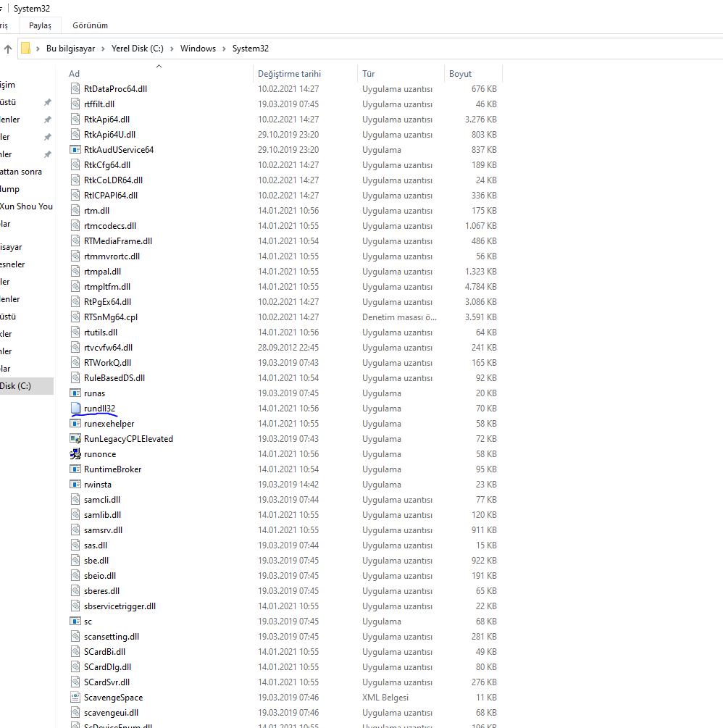
Task: Sort by Değiştirme tarihi column header
Action: click(289, 74)
